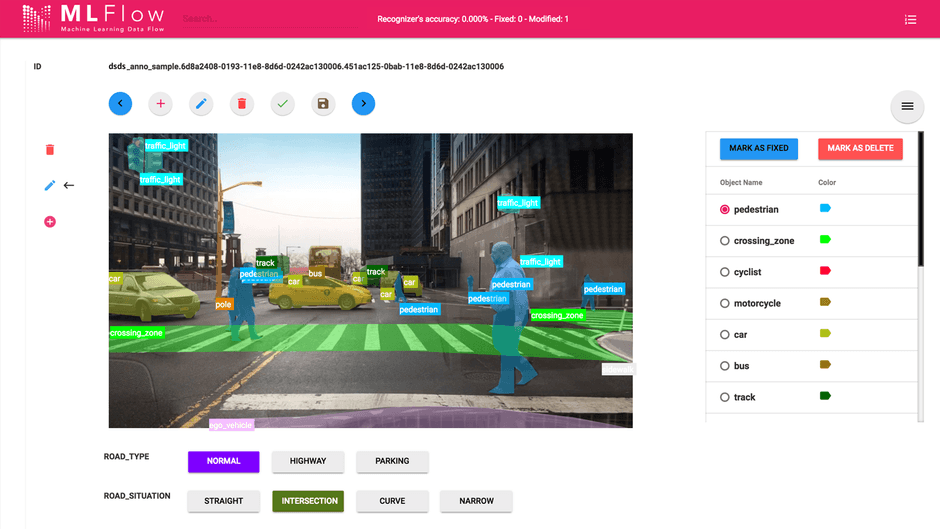The image size is (940, 529).
Task: Select the pedestrian radio button
Action: click(x=725, y=210)
